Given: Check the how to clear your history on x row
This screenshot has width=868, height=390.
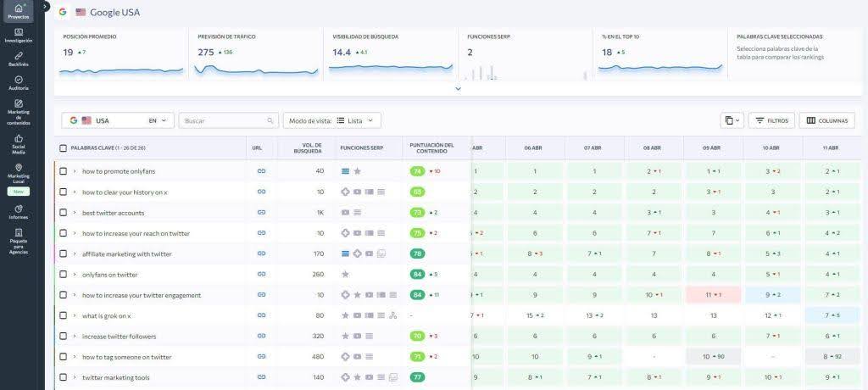Looking at the screenshot, I should click(63, 192).
